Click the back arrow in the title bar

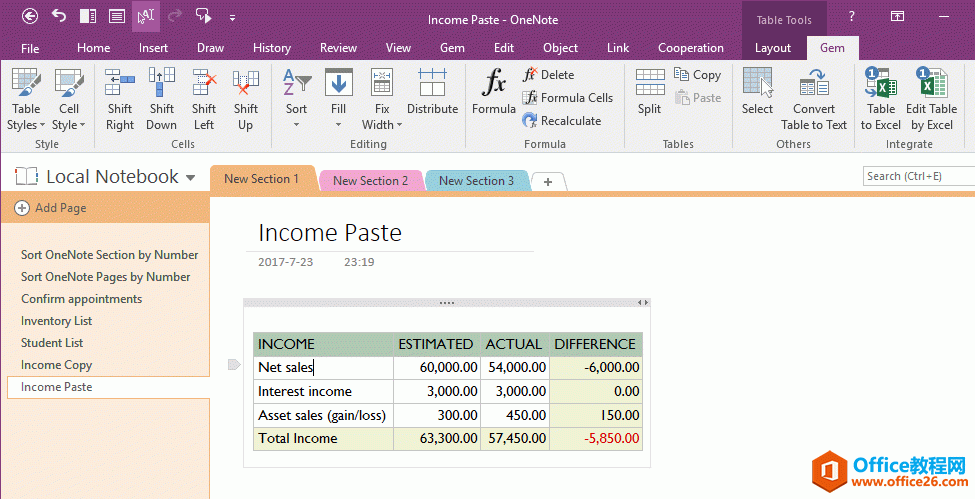click(x=30, y=16)
